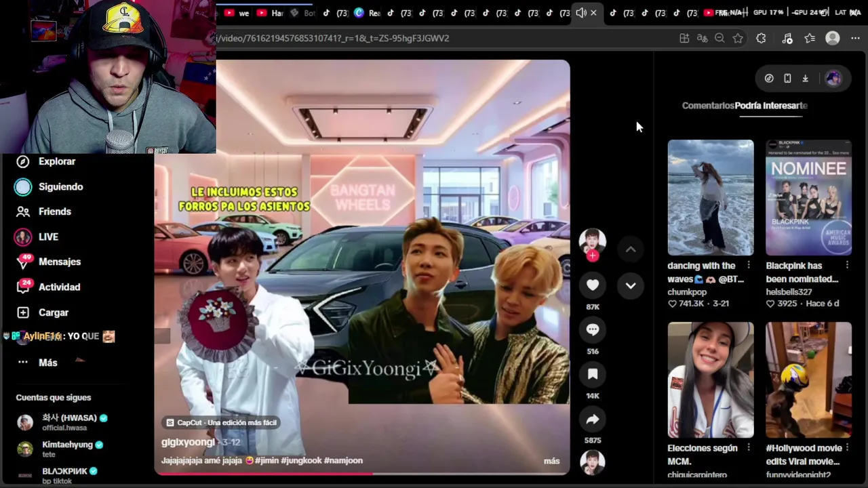The height and width of the screenshot is (488, 868).
Task: Switch to the YouTube 'we' browser tab
Action: pyautogui.click(x=237, y=13)
